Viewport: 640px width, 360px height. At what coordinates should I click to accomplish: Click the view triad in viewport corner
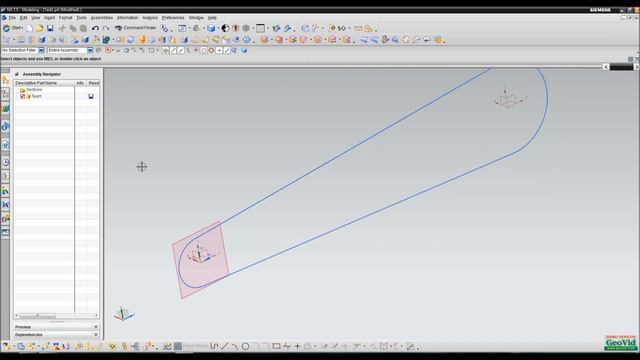click(x=123, y=314)
